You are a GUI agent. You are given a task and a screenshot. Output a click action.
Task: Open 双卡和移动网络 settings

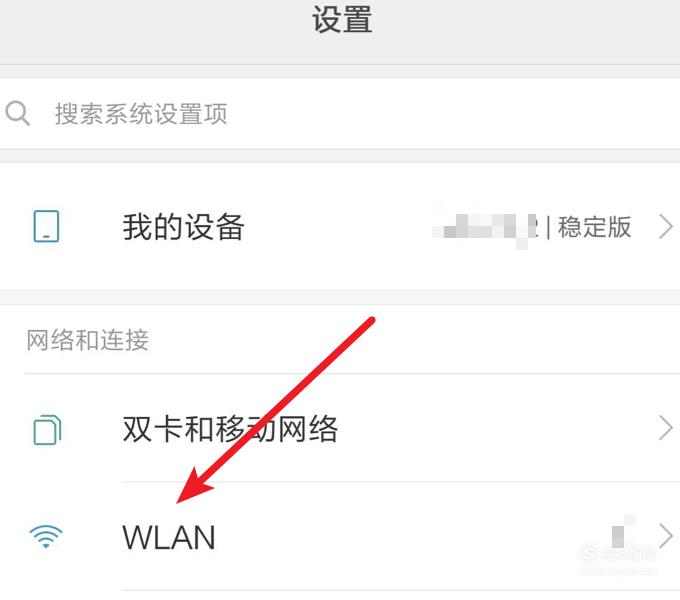[230, 429]
